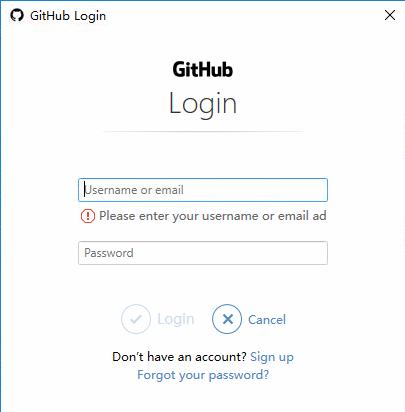Click the GitHub octocat icon in title bar
The width and height of the screenshot is (405, 412).
(17, 15)
